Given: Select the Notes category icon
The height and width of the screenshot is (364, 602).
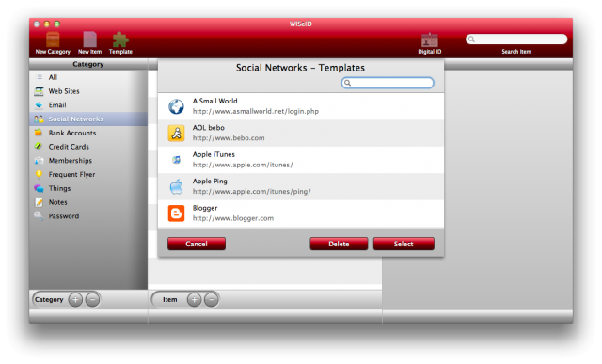Looking at the screenshot, I should [x=39, y=202].
